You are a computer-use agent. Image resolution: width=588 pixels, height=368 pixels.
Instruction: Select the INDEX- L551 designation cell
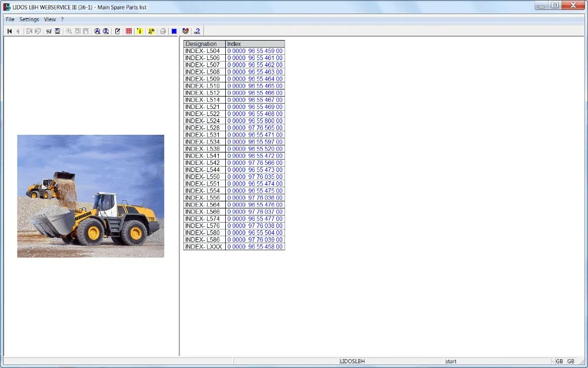(205, 184)
